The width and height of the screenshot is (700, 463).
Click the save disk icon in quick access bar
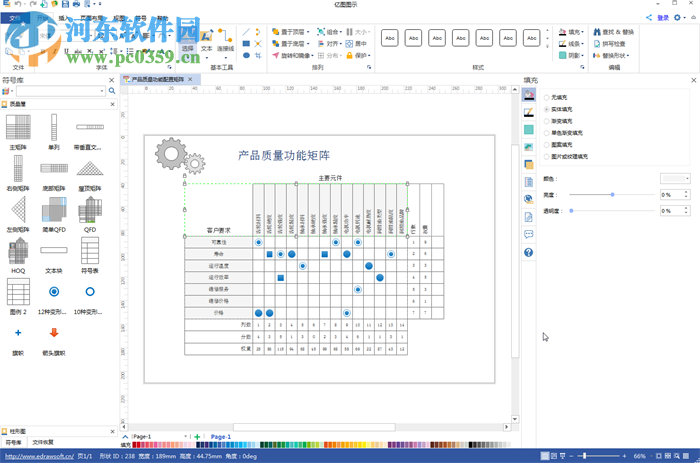tap(65, 4)
